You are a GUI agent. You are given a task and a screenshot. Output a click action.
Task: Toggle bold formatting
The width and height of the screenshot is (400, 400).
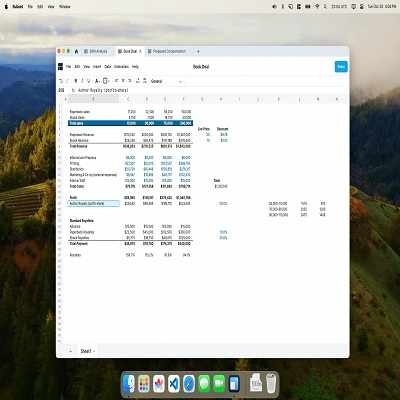[76, 81]
